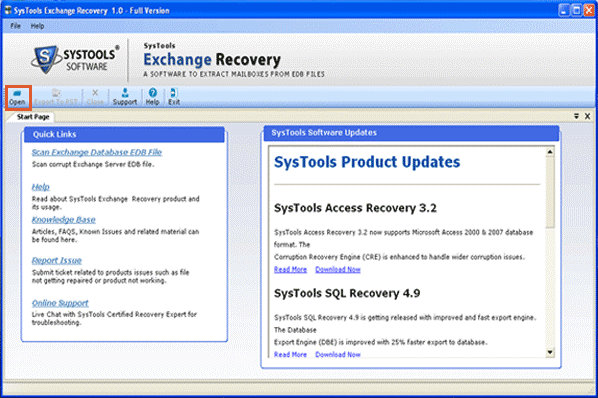Click Read More under Access Recovery 3.2
Viewport: 598px width, 398px height.
pos(290,270)
